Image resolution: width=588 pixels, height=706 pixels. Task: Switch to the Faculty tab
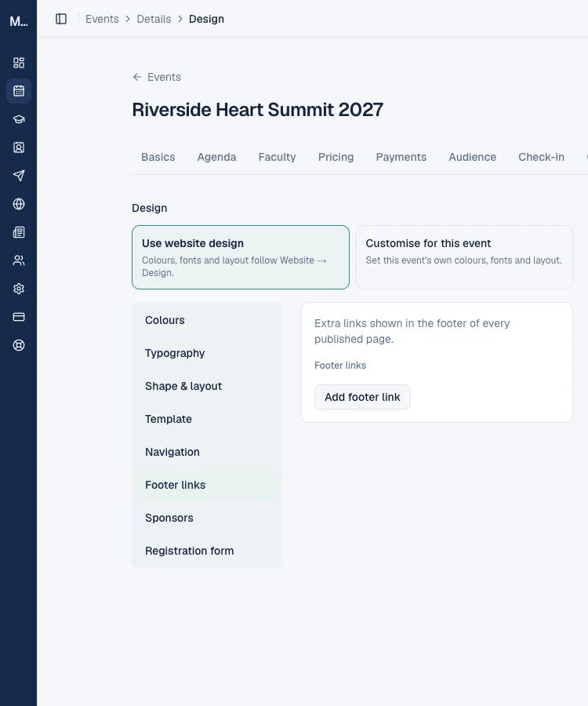[277, 157]
